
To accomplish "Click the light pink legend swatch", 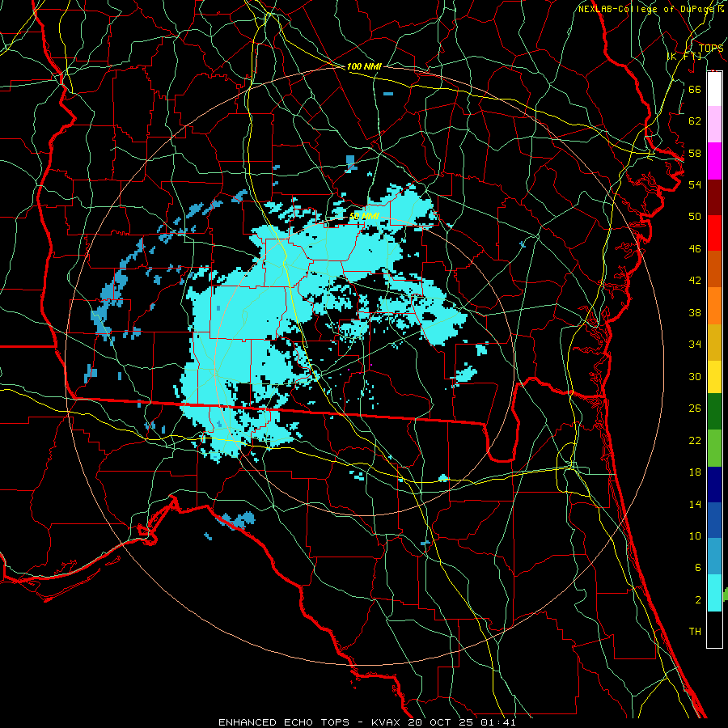I will [714, 124].
